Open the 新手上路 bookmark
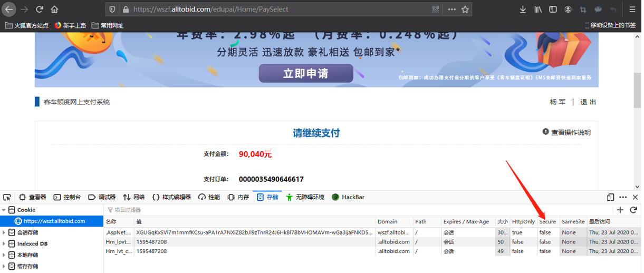 (x=71, y=25)
